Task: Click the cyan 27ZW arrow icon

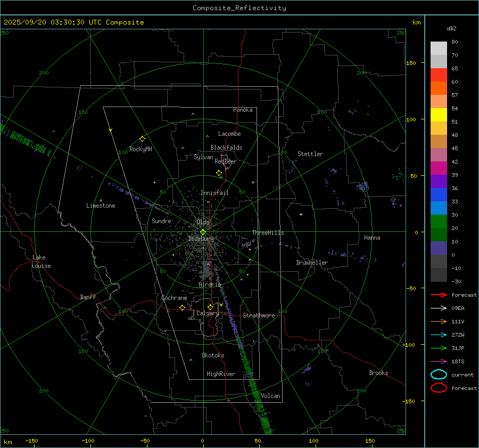Action: pos(439,335)
